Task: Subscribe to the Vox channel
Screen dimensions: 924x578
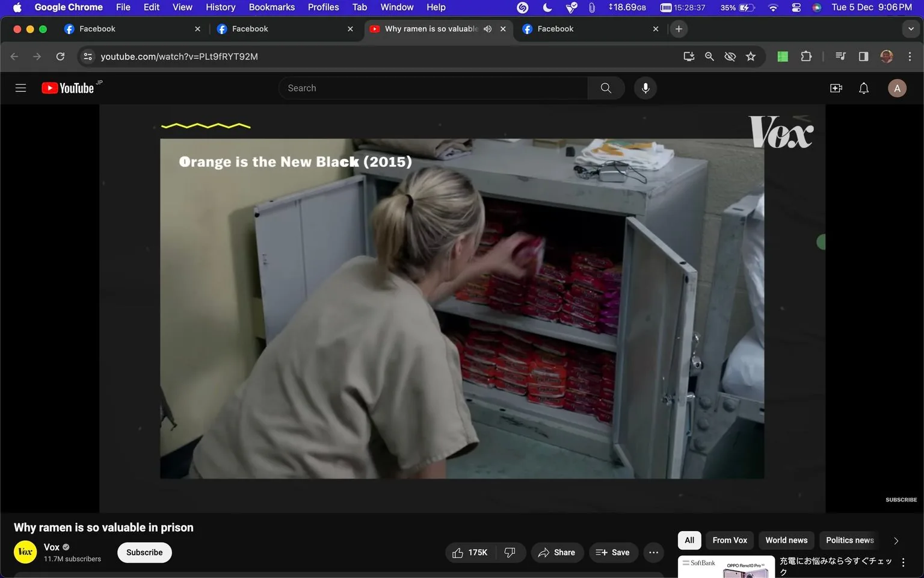Action: pos(144,552)
